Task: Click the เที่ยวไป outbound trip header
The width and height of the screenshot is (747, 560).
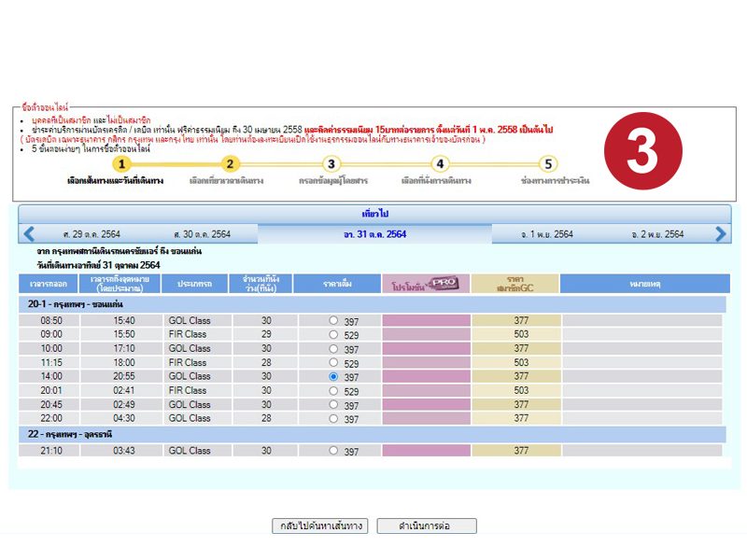Action: pos(375,214)
